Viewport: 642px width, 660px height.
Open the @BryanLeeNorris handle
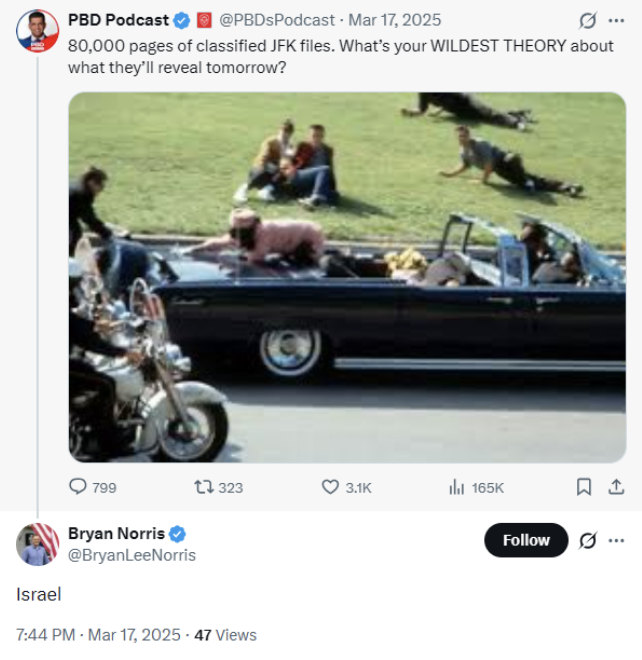132,555
